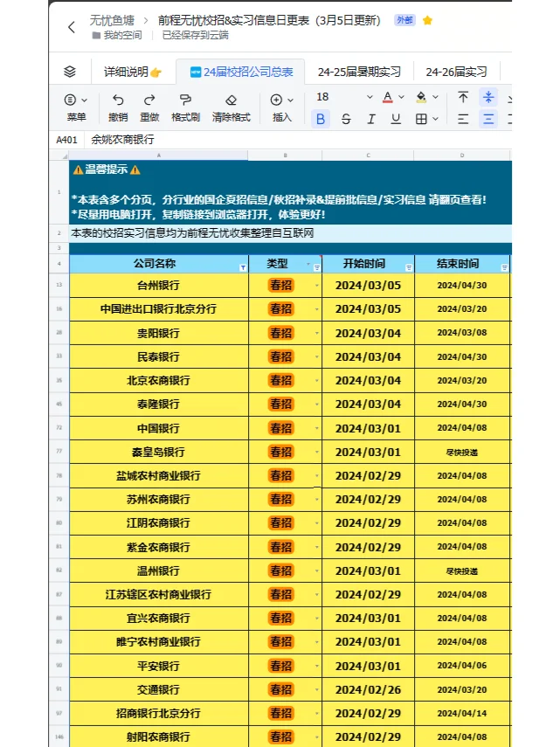Screen dimensions: 560x747
Task: Open the sheet list layers icon
Action: pos(70,72)
